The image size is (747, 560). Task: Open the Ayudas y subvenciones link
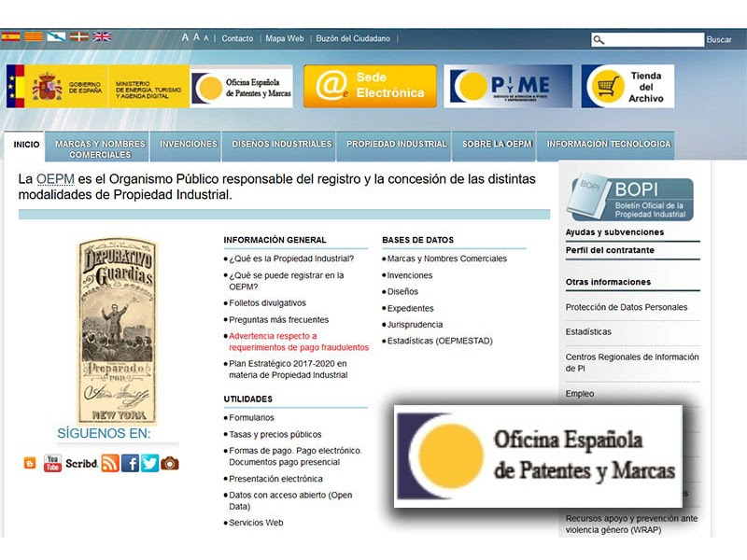pyautogui.click(x=614, y=232)
